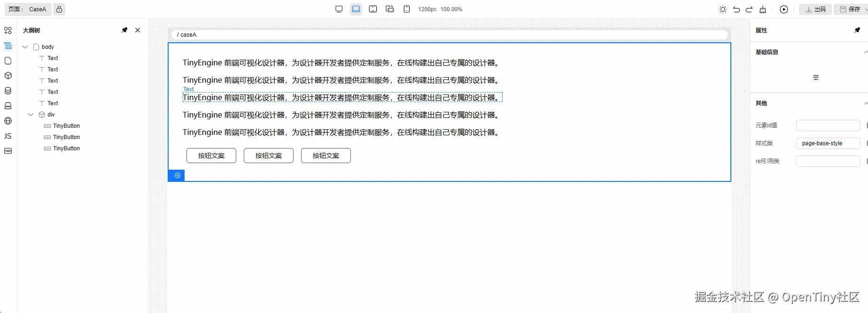Open the dropdown arrow beside 保存
868x313 pixels.
tap(866, 9)
